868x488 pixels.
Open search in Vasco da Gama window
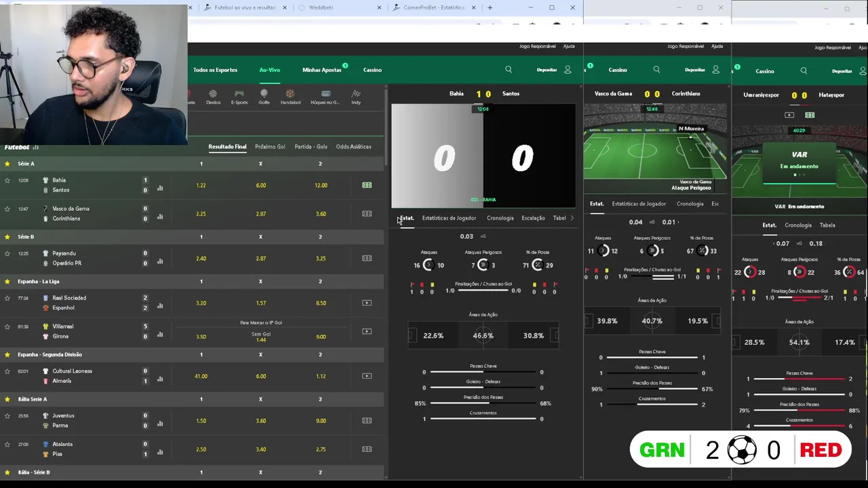(656, 70)
